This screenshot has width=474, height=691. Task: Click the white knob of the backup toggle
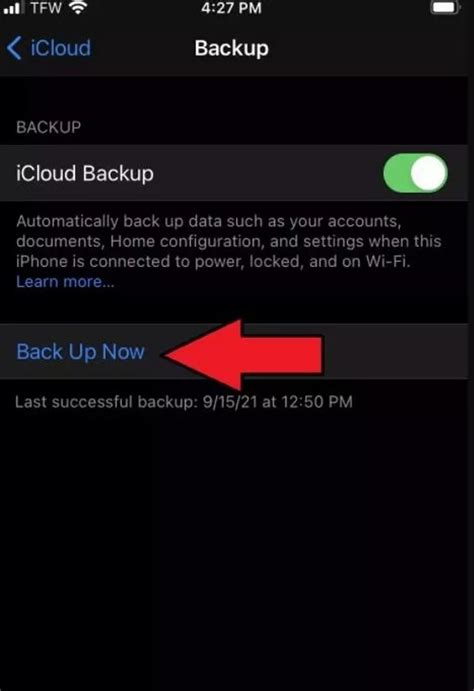tap(429, 173)
